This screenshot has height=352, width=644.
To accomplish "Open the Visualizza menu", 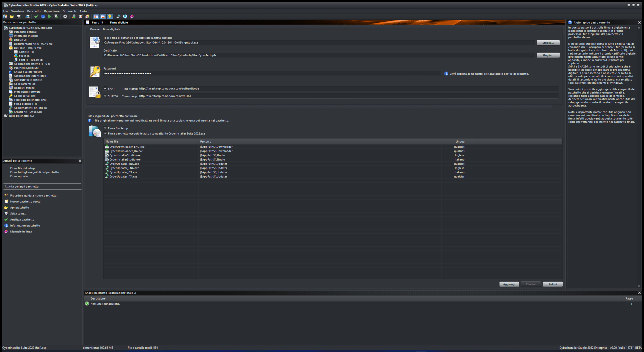I will [17, 11].
